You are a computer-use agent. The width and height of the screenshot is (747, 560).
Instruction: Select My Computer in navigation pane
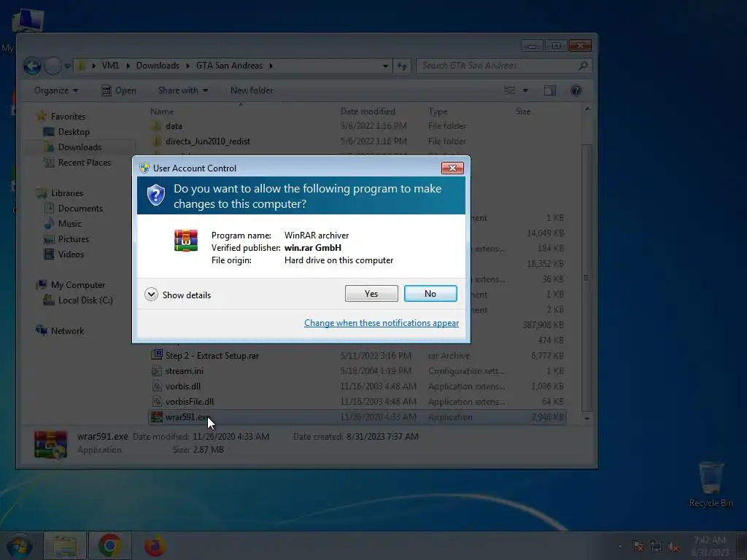coord(77,285)
